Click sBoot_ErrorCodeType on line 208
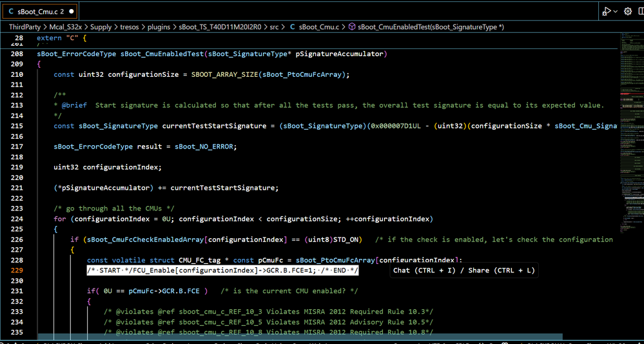Screen dimensions: 644x344 pos(77,54)
